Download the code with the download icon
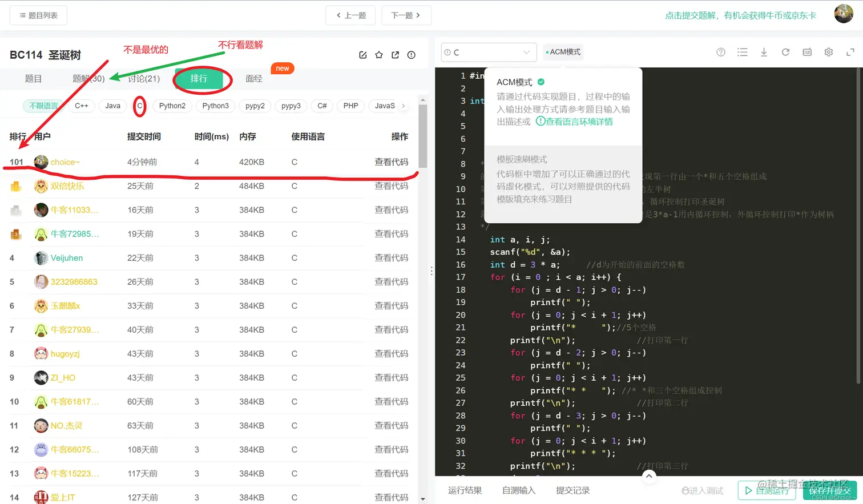Viewport: 863px width, 504px height. [764, 52]
